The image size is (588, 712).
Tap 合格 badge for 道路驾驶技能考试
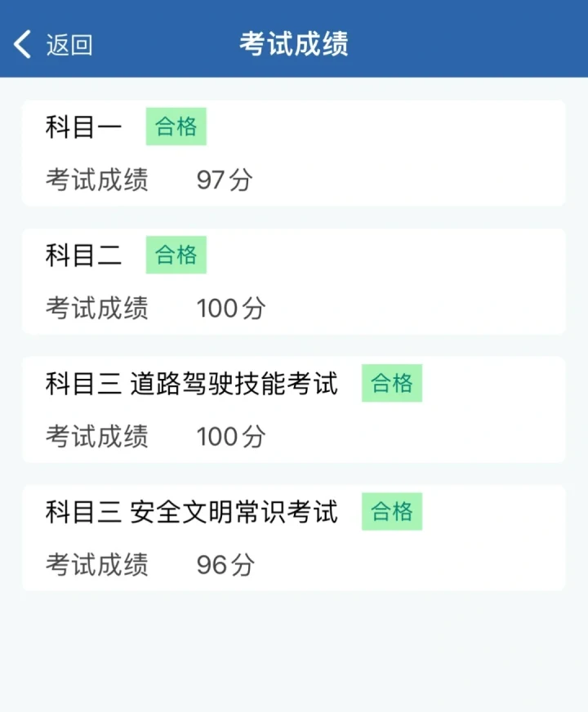(392, 383)
